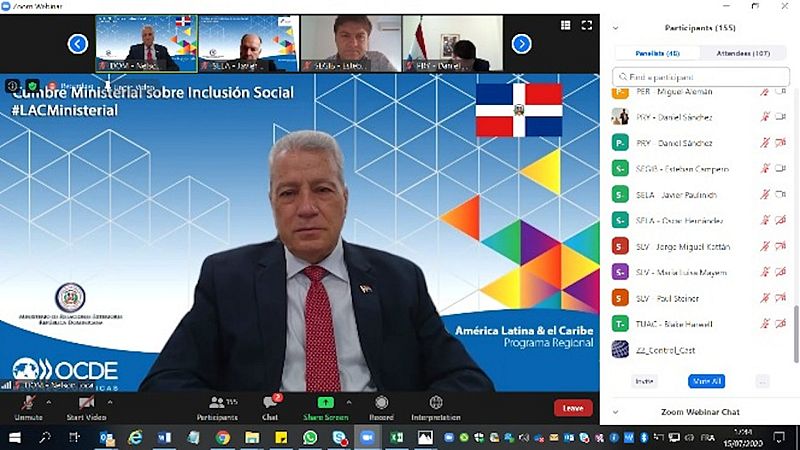Screen dimensions: 800x450
Task: Open WhatsApp from the taskbar
Action: point(310,438)
